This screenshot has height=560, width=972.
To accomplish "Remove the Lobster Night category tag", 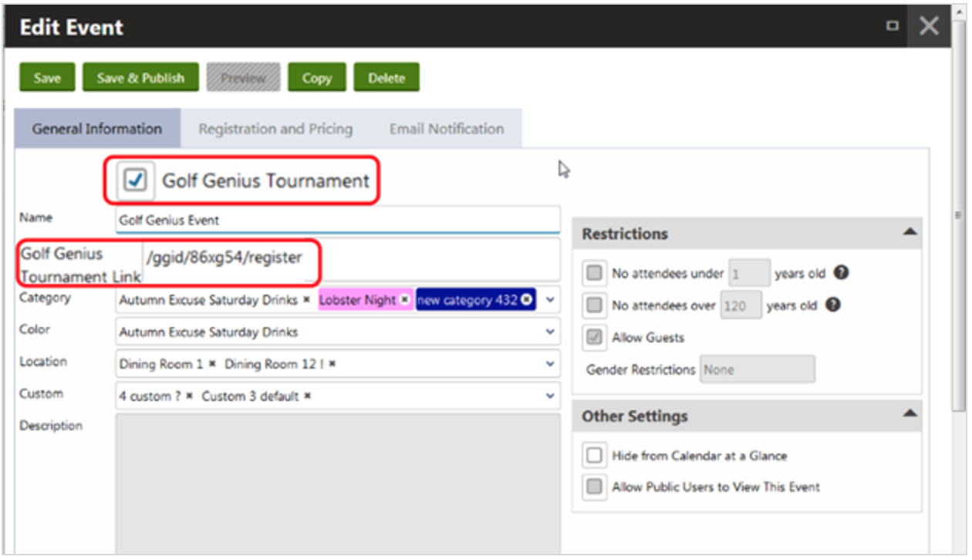I will [404, 300].
